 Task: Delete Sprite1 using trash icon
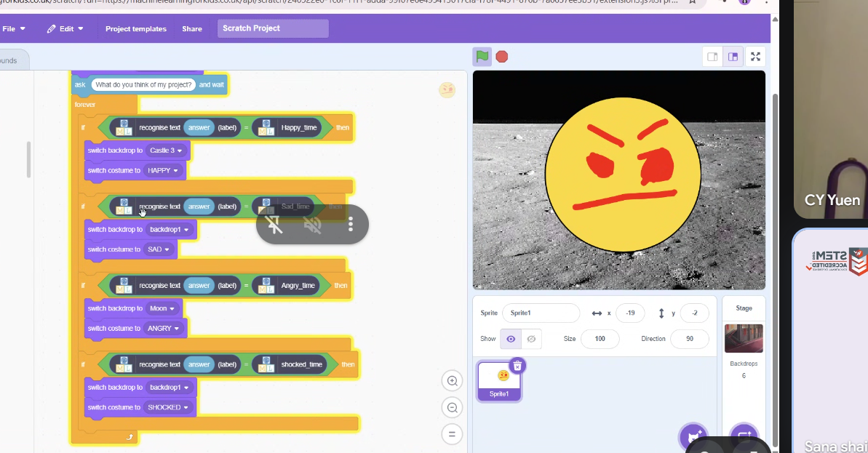pyautogui.click(x=517, y=366)
